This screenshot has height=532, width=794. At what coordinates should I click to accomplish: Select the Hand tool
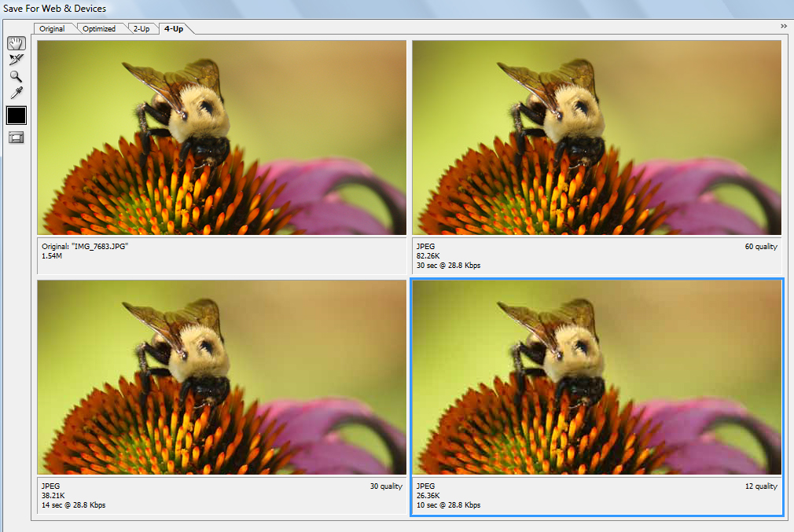click(17, 43)
